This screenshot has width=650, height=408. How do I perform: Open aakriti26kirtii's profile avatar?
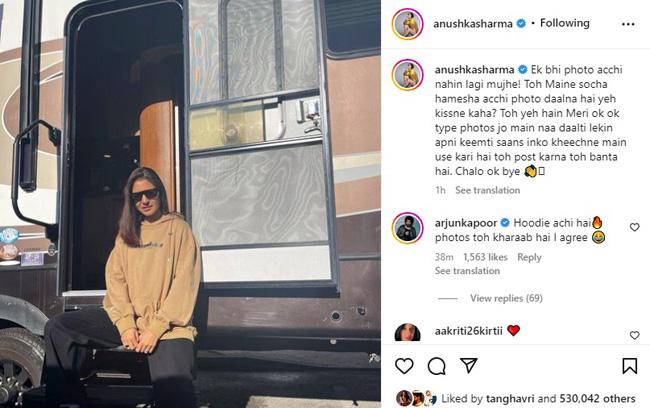point(407,332)
